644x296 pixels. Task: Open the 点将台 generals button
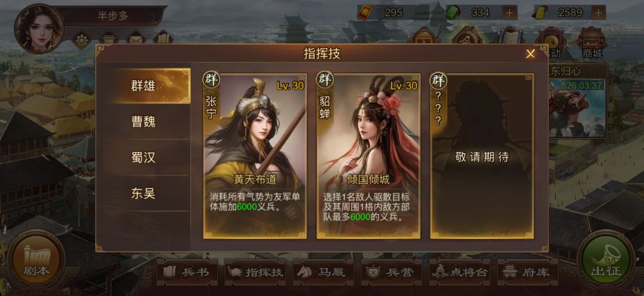coord(460,272)
